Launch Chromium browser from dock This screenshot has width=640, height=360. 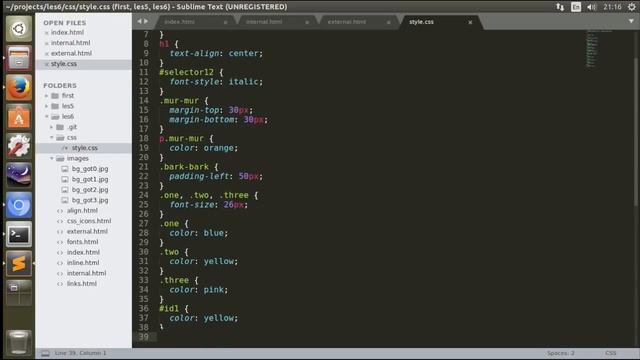(19, 205)
